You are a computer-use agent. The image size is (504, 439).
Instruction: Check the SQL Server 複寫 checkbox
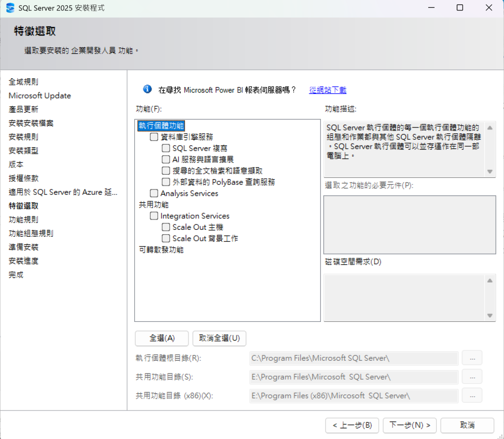pyautogui.click(x=166, y=148)
